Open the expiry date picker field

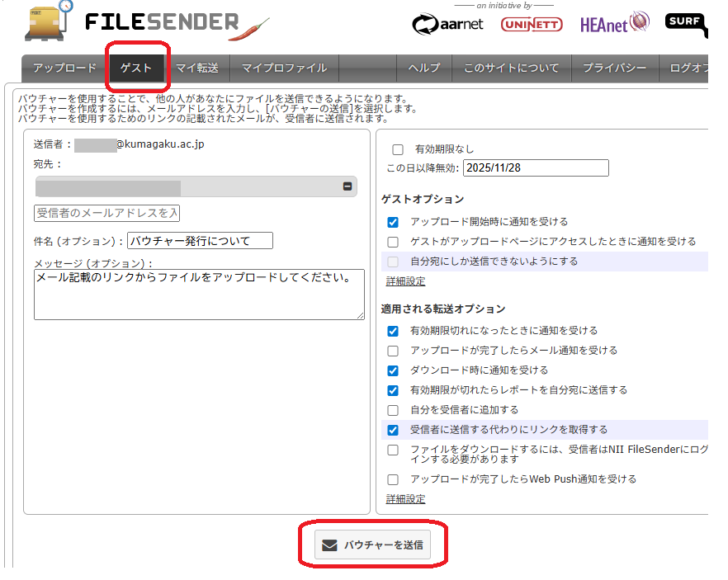535,167
